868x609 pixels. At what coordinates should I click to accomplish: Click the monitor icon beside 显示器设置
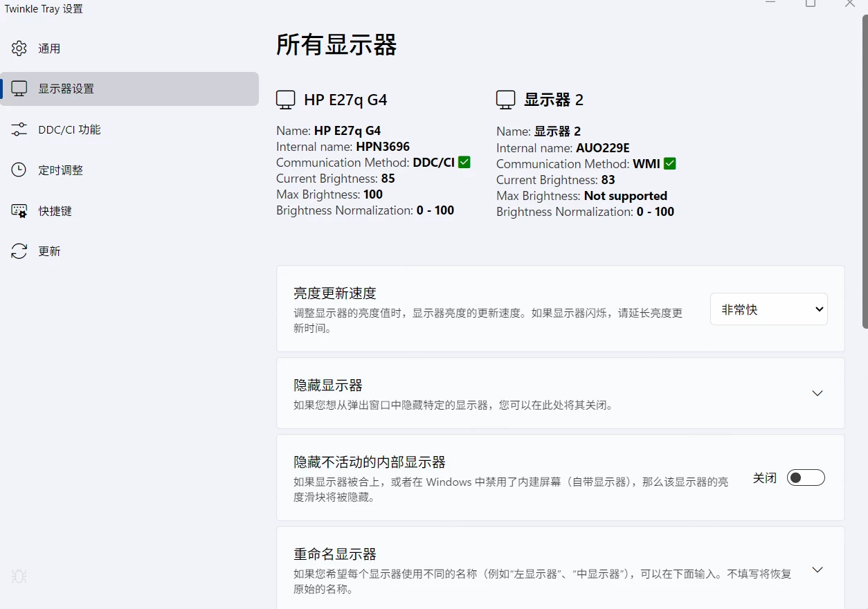[19, 89]
